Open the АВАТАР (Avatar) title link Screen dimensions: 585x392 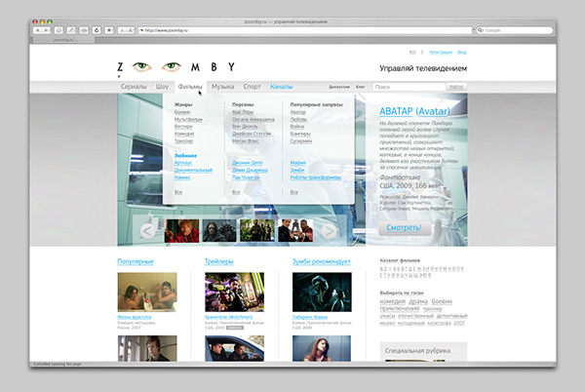[x=414, y=111]
